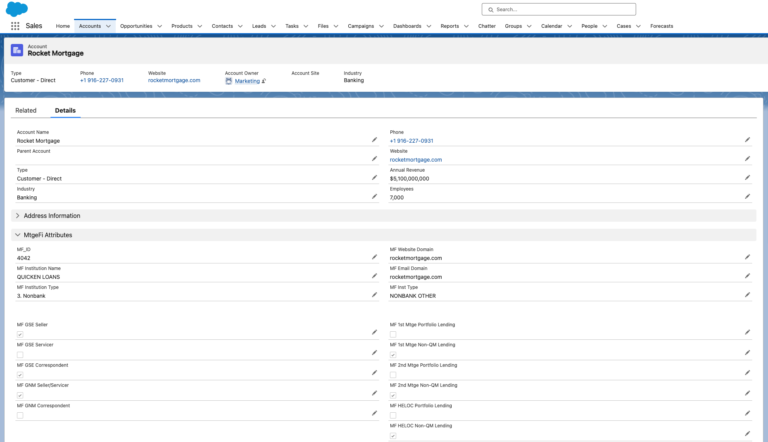Edit the MF Email Domain pencil icon
The width and height of the screenshot is (768, 442).
point(747,276)
